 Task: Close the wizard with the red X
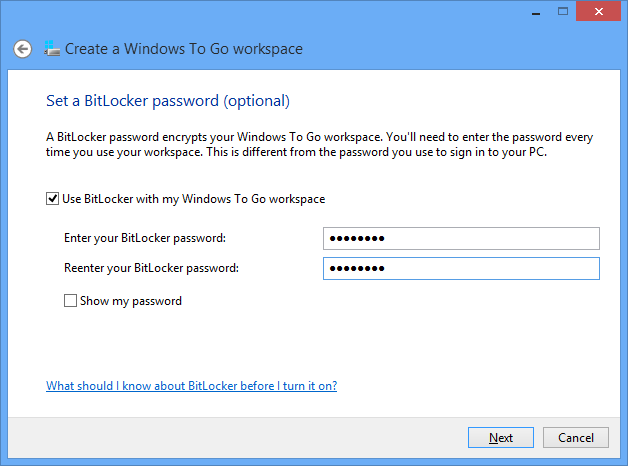598,11
